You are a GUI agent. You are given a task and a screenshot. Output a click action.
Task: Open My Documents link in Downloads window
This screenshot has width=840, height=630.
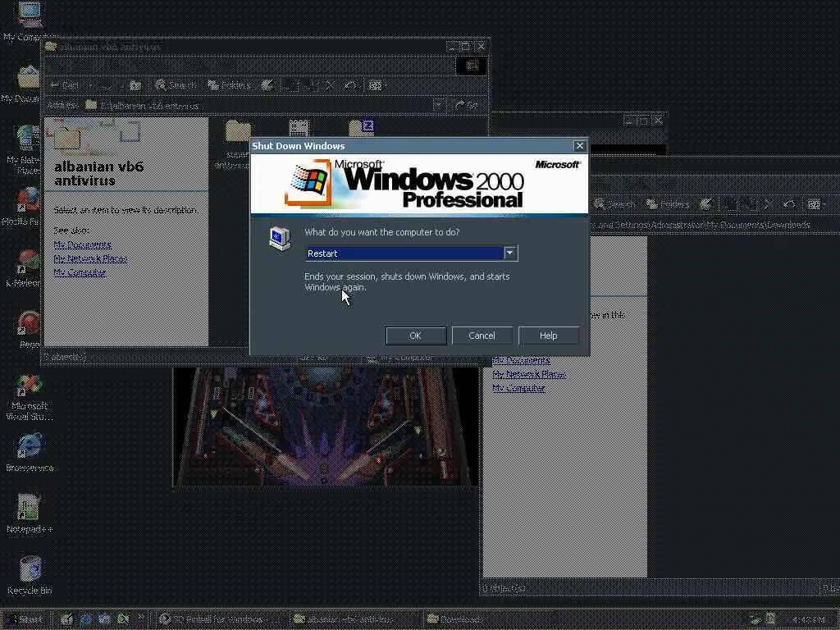click(x=521, y=360)
